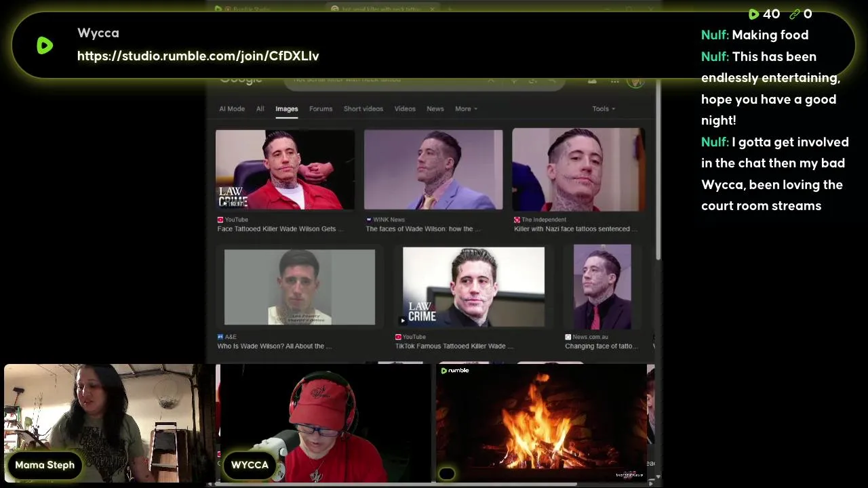Select the Images tab
This screenshot has width=868, height=488.
(286, 108)
